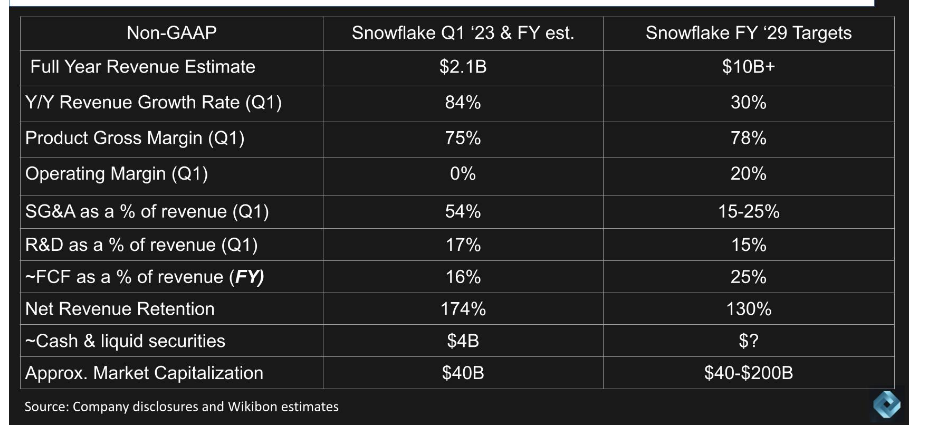The image size is (932, 437).
Task: Click the 16% FCF value cell
Action: click(x=463, y=277)
